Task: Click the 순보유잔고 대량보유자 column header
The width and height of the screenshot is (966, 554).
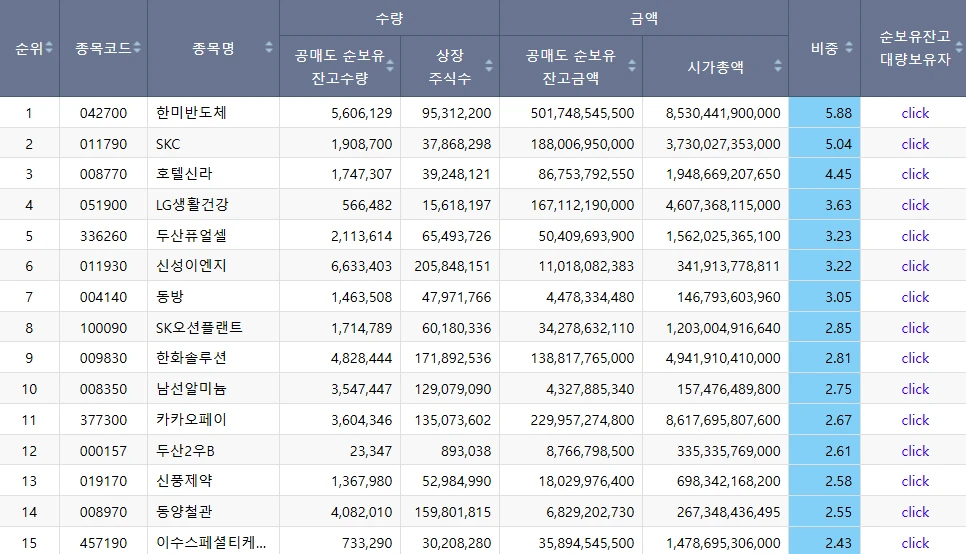Action: (x=913, y=48)
